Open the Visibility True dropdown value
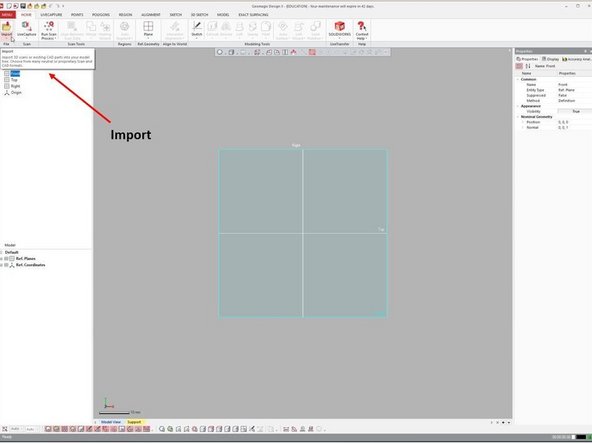Image resolution: width=592 pixels, height=444 pixels. point(575,111)
